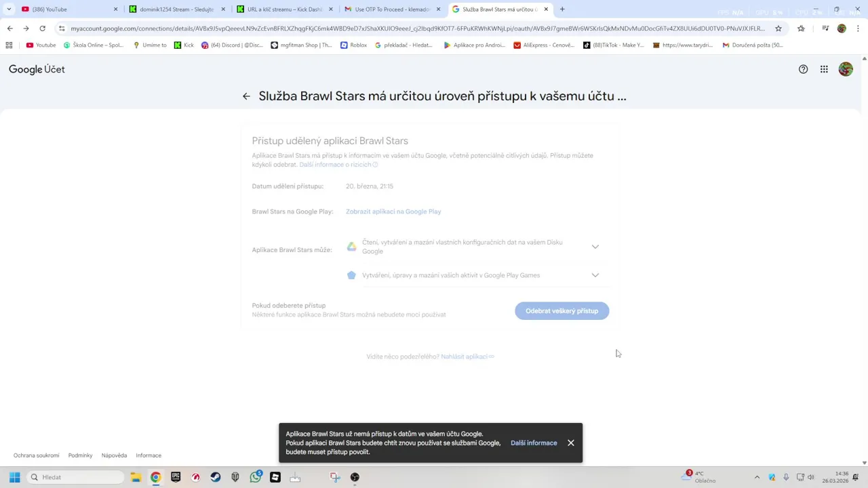Expand the Google Play Games permission details

pos(595,275)
